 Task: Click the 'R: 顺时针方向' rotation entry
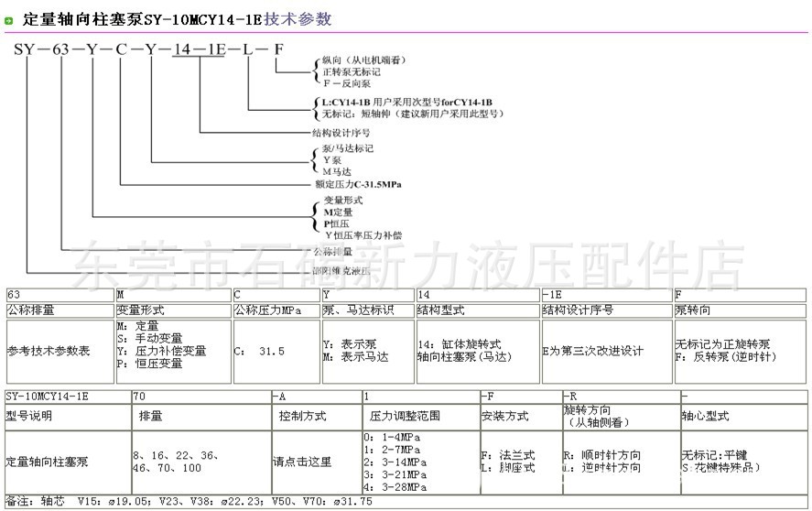pyautogui.click(x=602, y=455)
